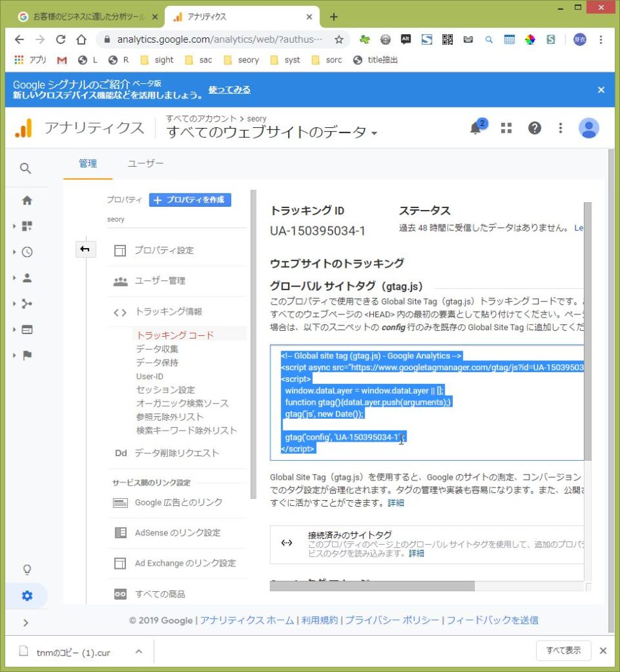Image resolution: width=620 pixels, height=672 pixels.
Task: Toggle トラッキング情報 section
Action: [169, 312]
